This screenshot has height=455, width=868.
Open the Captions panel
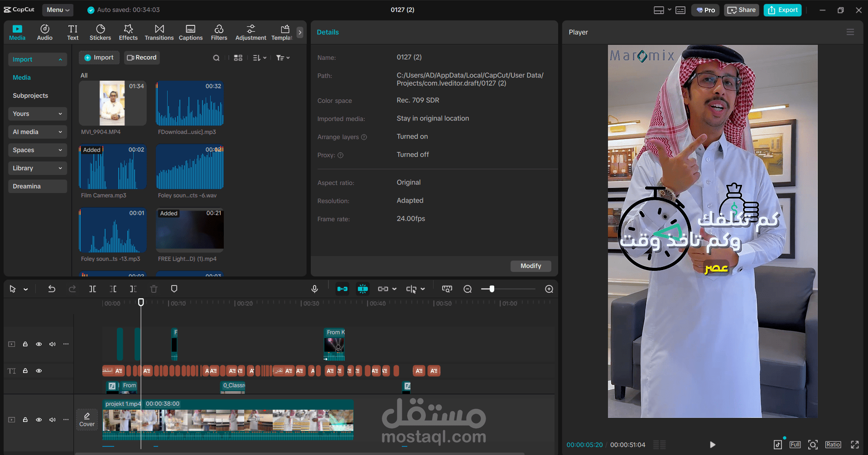click(190, 32)
